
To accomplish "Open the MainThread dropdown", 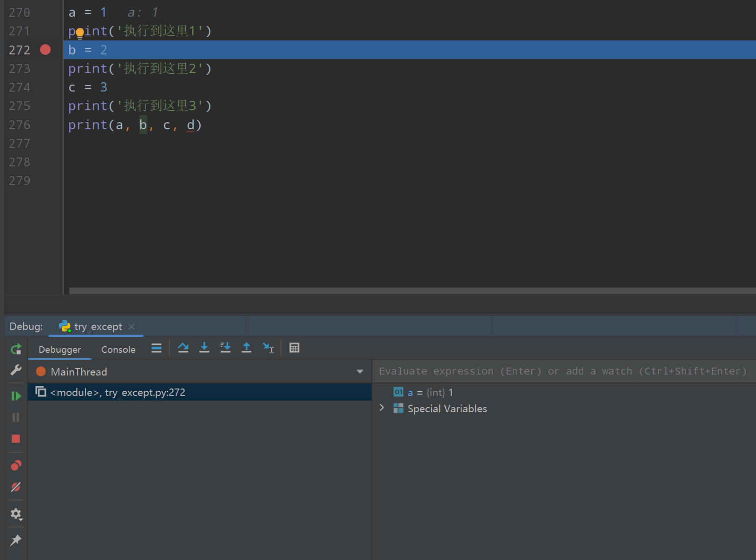I will tap(359, 372).
